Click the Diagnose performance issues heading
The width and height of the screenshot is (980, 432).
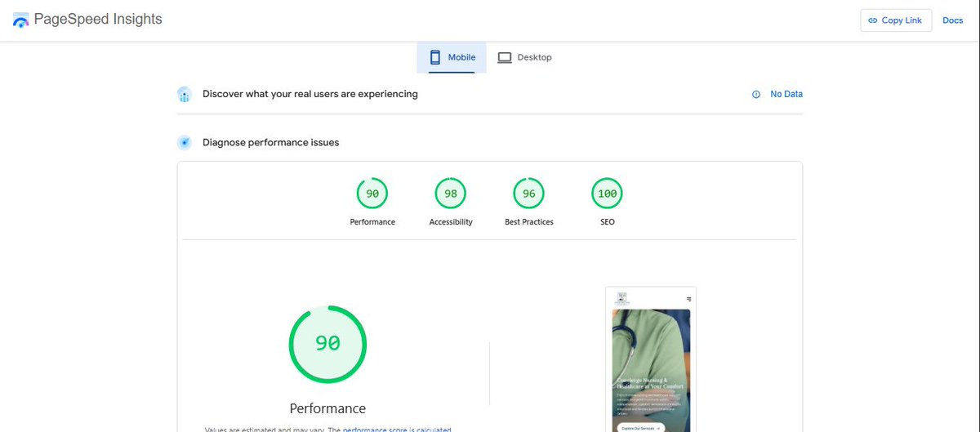[x=271, y=142]
